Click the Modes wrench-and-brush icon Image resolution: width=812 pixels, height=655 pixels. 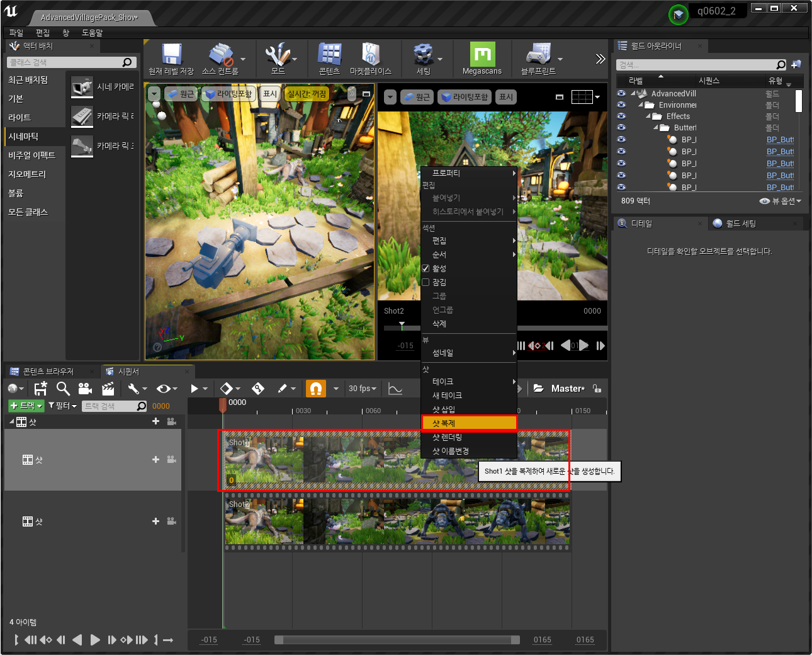click(x=277, y=55)
